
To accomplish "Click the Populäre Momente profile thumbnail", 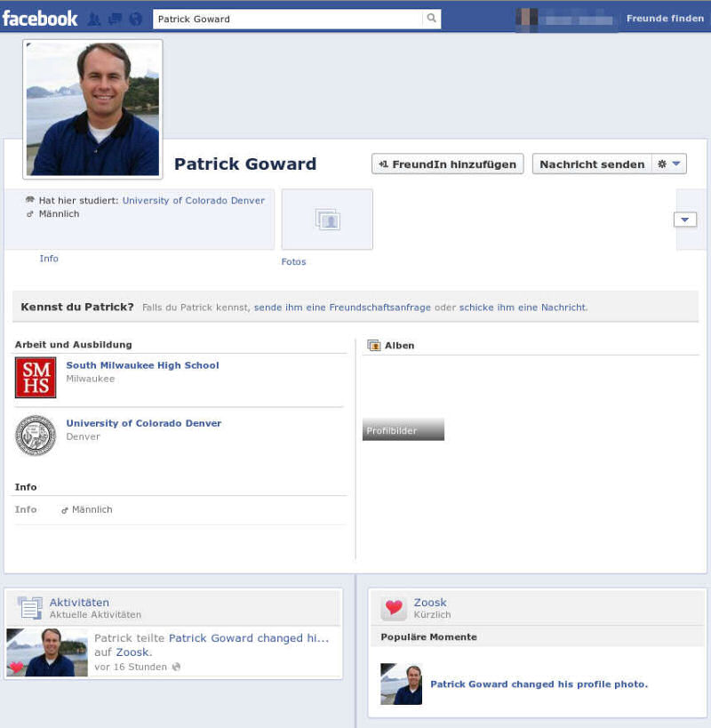I will pyautogui.click(x=402, y=684).
